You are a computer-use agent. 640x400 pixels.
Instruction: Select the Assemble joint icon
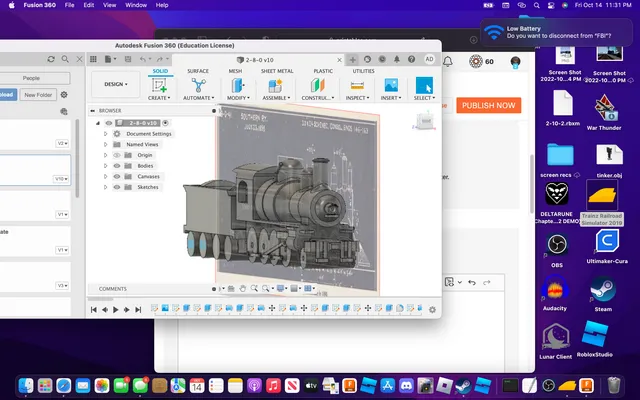(276, 86)
